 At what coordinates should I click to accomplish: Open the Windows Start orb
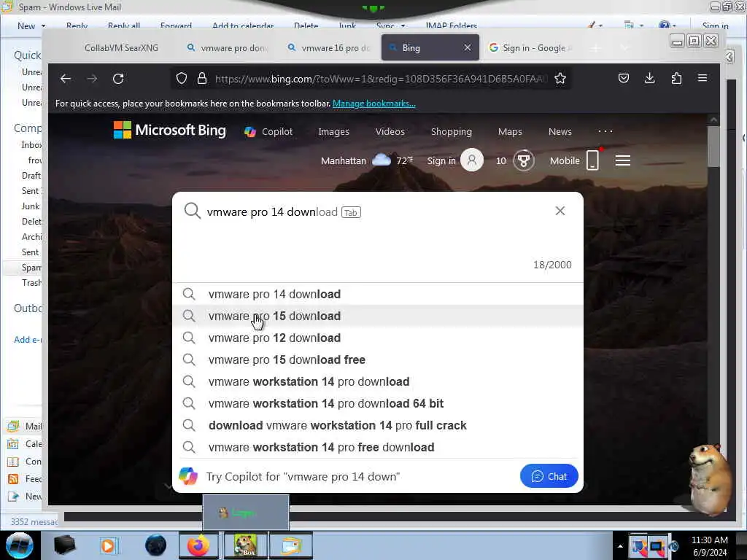coord(20,545)
